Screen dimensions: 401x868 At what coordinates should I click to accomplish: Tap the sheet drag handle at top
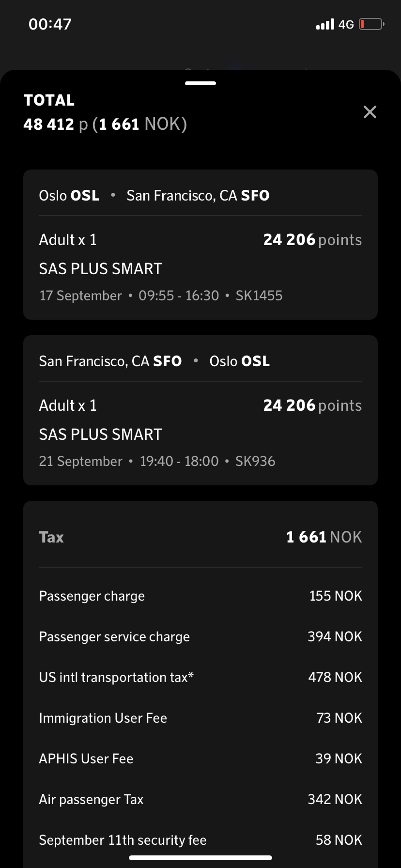pyautogui.click(x=200, y=83)
